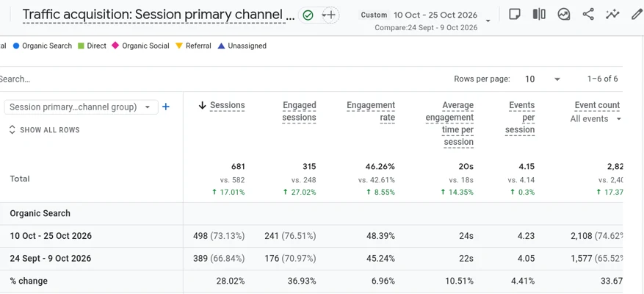Click the Sessions sort arrow
The height and width of the screenshot is (294, 644).
point(202,105)
